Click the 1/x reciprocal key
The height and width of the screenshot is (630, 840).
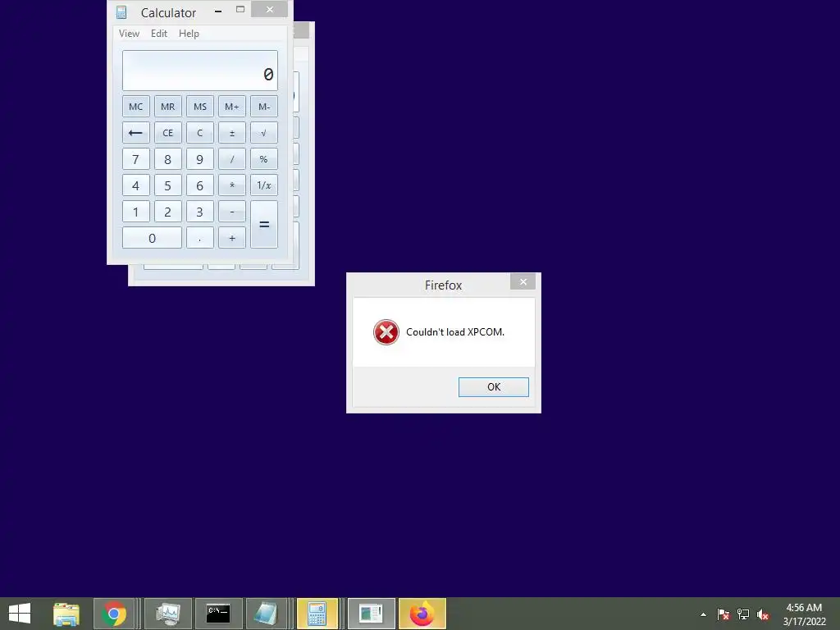click(264, 185)
